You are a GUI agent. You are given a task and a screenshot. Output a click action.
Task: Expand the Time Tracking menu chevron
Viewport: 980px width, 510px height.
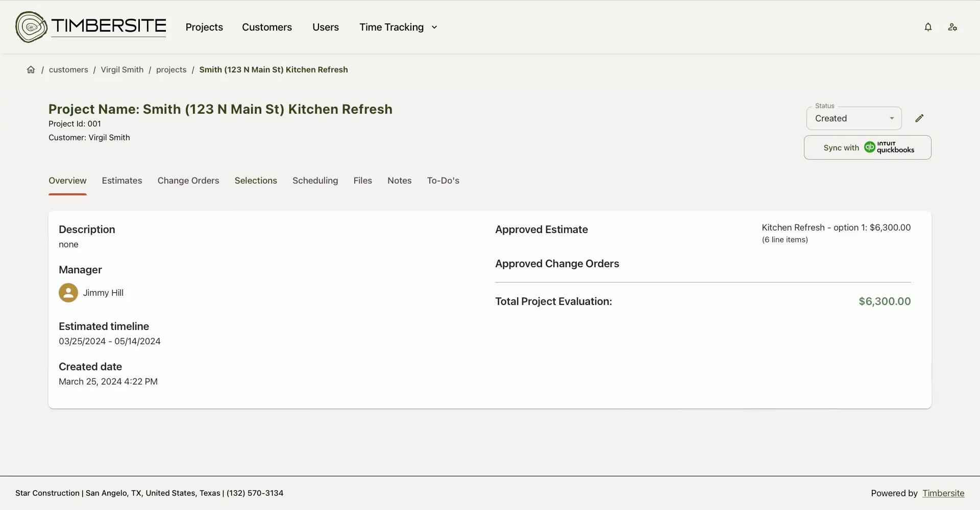coord(434,27)
